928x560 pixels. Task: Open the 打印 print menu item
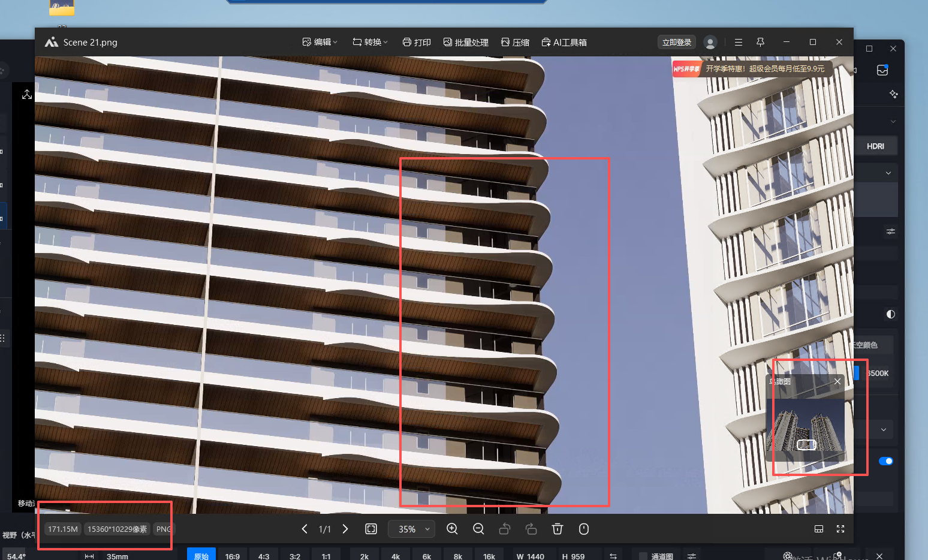[417, 42]
